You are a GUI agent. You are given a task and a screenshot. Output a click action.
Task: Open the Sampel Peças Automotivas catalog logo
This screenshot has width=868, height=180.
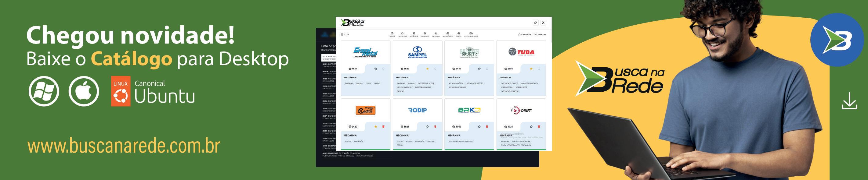(x=418, y=52)
